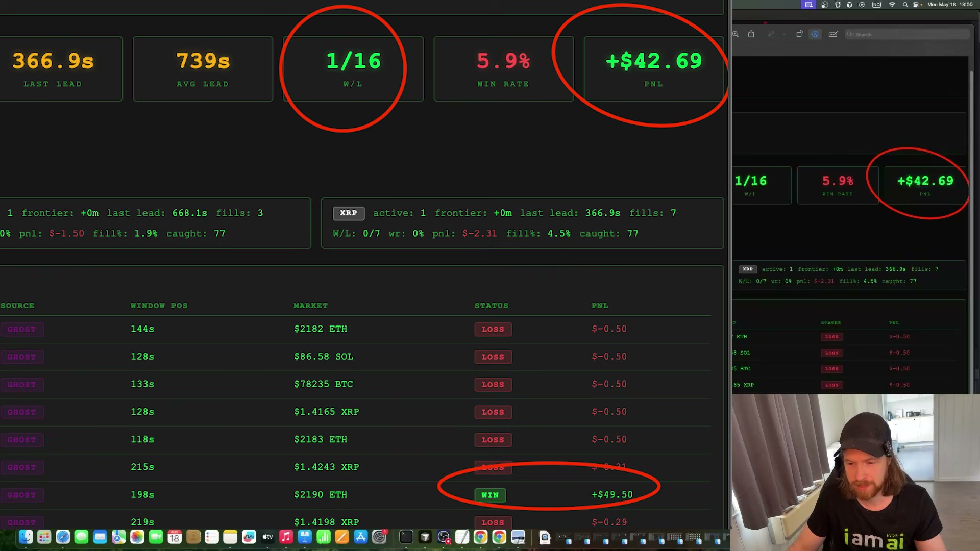Viewport: 980px width, 551px height.
Task: Open Safari from the Dock
Action: tap(63, 537)
